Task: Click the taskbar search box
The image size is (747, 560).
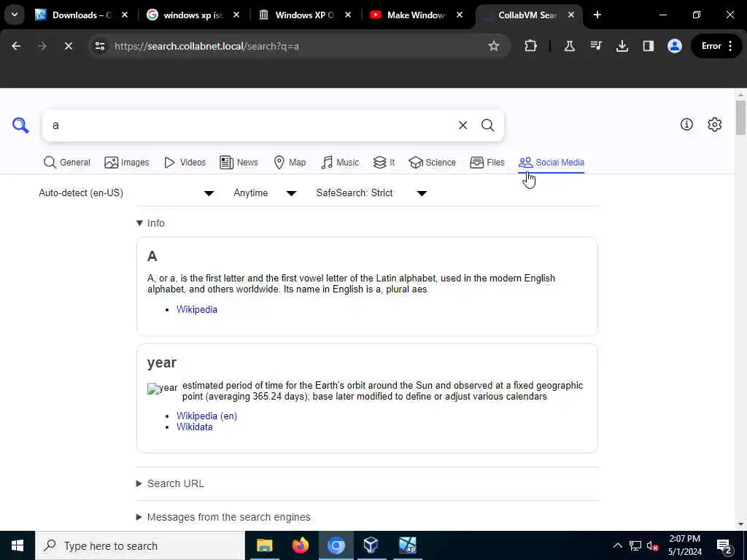Action: pos(140,545)
